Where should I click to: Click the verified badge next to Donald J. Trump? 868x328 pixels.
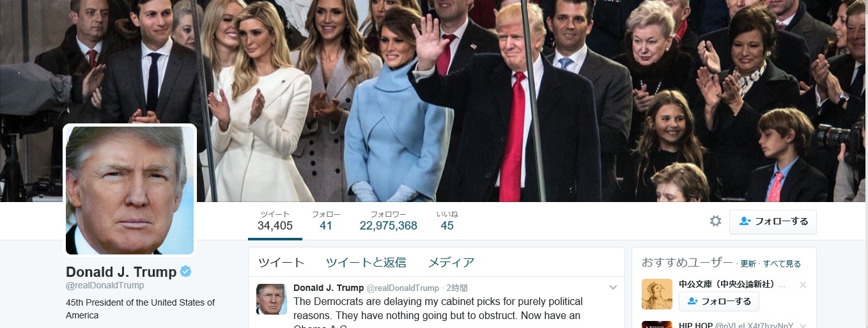click(185, 272)
